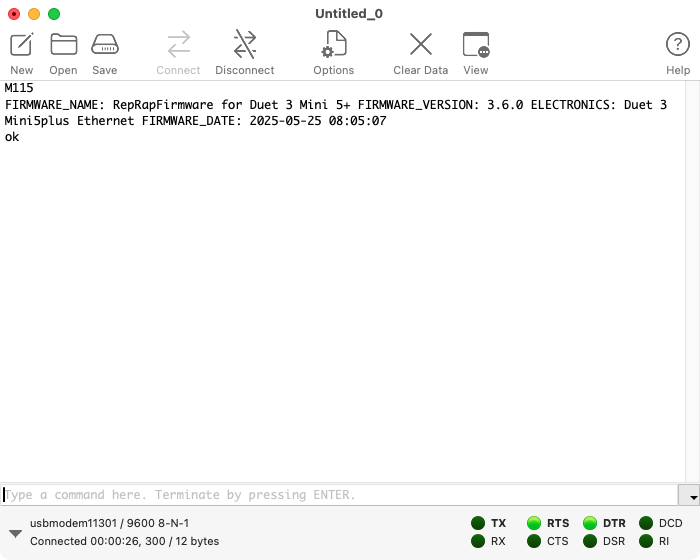The width and height of the screenshot is (700, 560).
Task: Focus the command input field
Action: [339, 495]
